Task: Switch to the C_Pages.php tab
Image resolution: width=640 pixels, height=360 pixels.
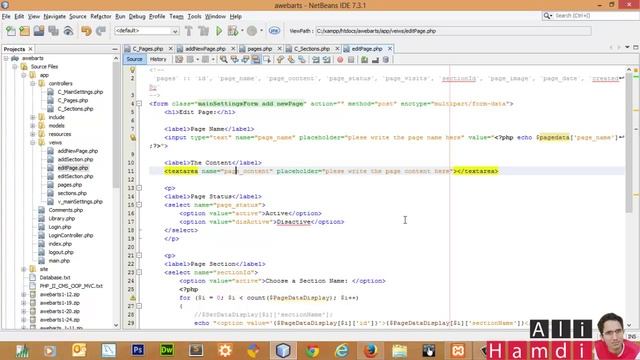Action: click(x=148, y=49)
